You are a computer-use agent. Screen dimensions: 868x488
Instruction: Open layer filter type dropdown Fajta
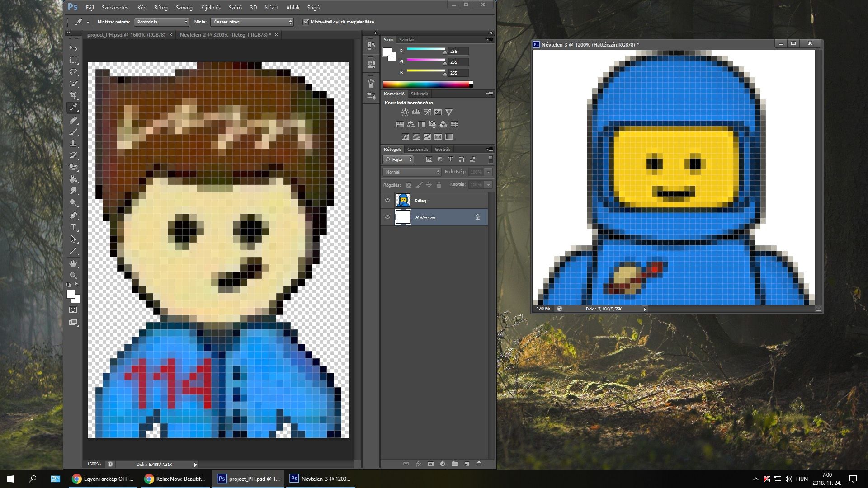tap(398, 160)
